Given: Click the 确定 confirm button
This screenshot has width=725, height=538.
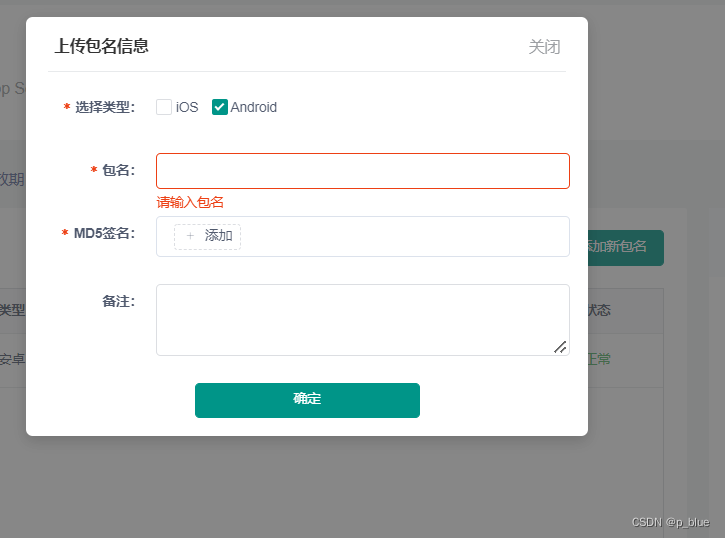Looking at the screenshot, I should coord(307,400).
